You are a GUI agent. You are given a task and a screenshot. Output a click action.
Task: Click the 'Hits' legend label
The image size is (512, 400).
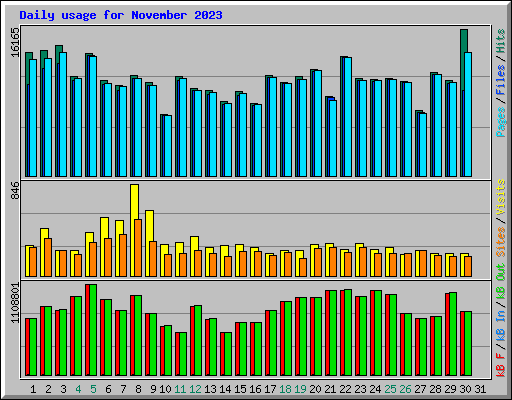pos(501,41)
